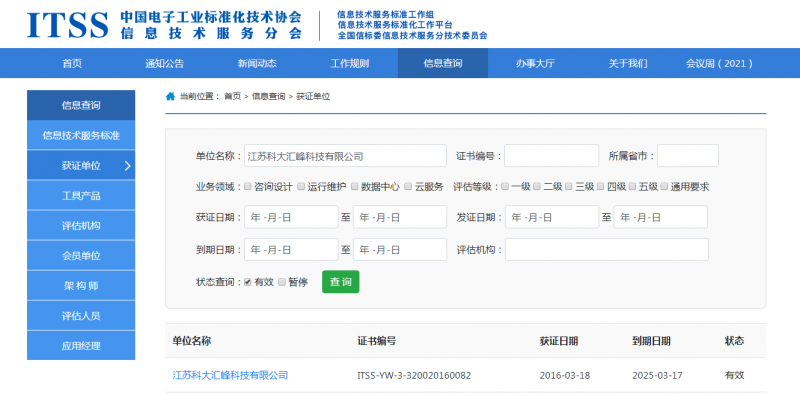Open the 获证日期 start date picker
This screenshot has width=800, height=396.
(291, 217)
